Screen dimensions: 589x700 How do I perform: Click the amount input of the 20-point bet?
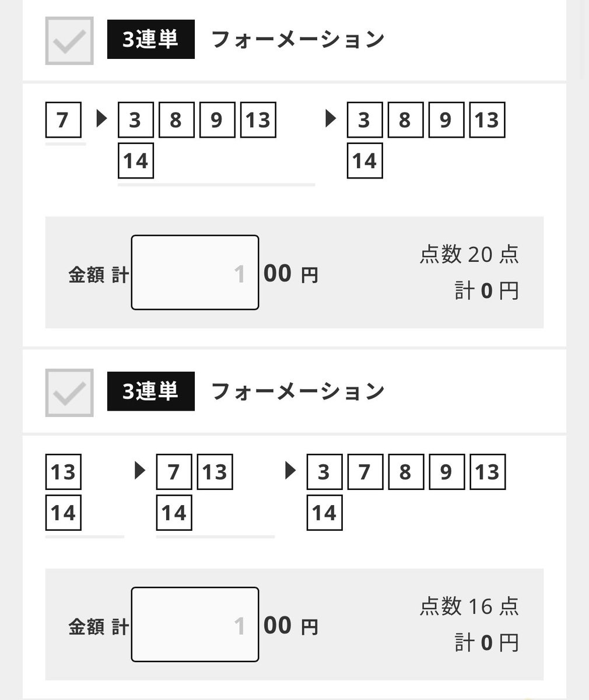[195, 272]
